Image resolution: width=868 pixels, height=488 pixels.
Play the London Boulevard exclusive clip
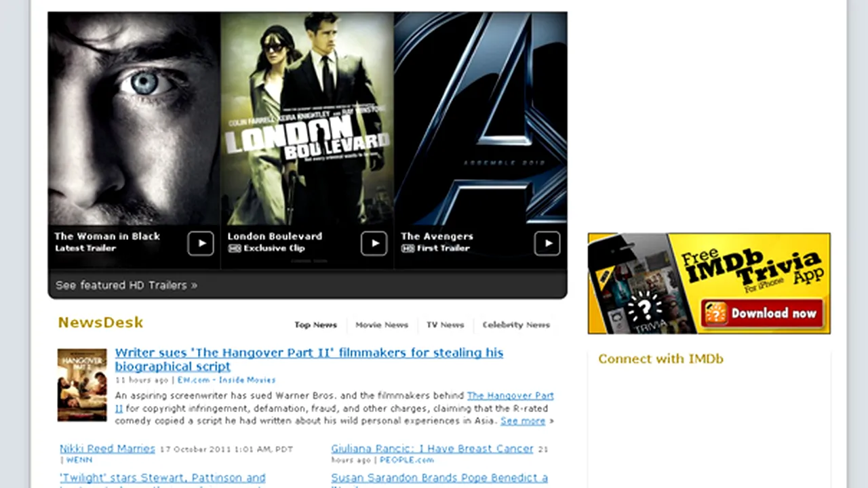(x=374, y=243)
